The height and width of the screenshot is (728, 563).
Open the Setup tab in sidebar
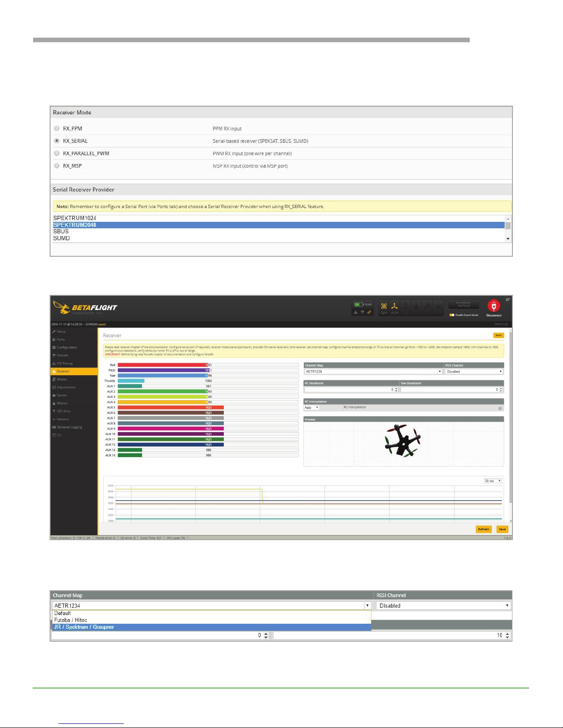pos(74,332)
